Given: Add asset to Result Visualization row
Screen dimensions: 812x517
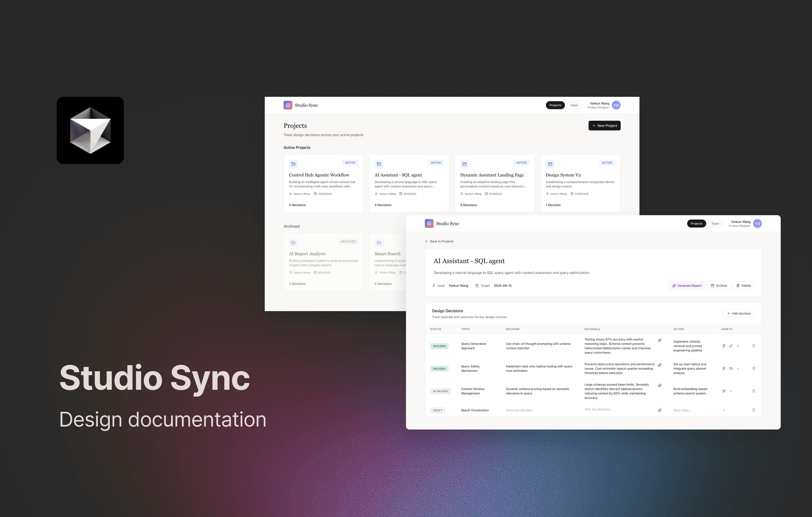Looking at the screenshot, I should pyautogui.click(x=724, y=410).
